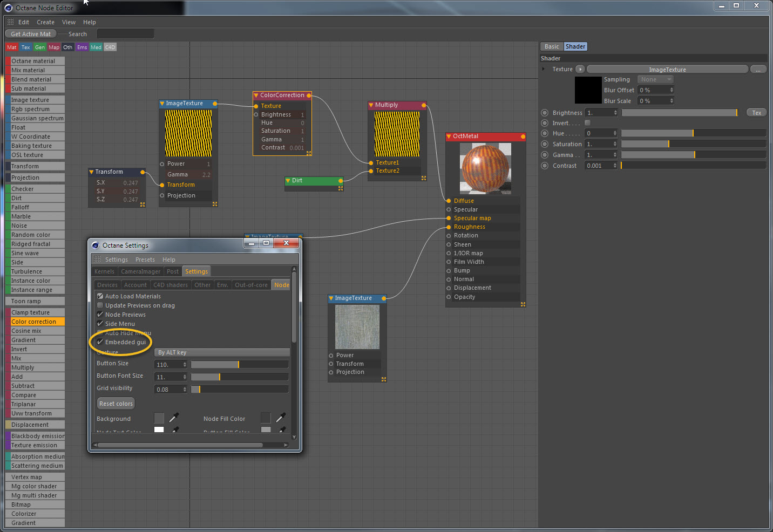Image resolution: width=773 pixels, height=532 pixels.
Task: Click the Blur Offset percentage field
Action: pos(656,90)
